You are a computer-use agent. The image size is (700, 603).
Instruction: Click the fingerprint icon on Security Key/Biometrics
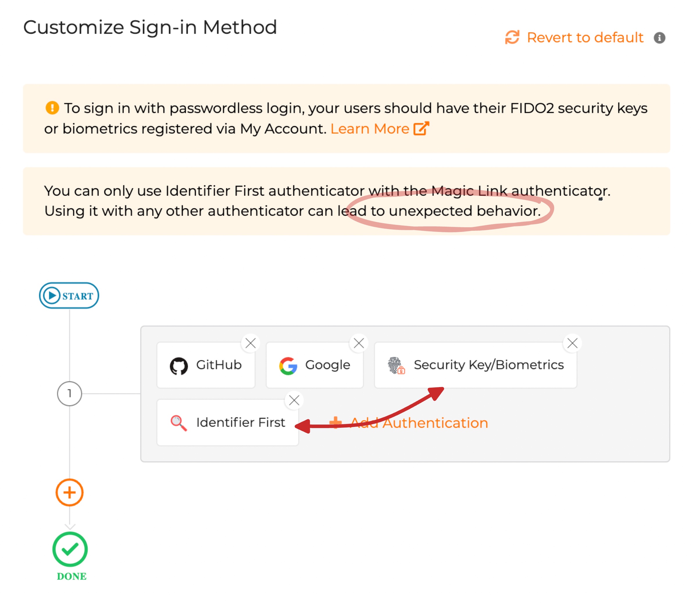point(396,365)
